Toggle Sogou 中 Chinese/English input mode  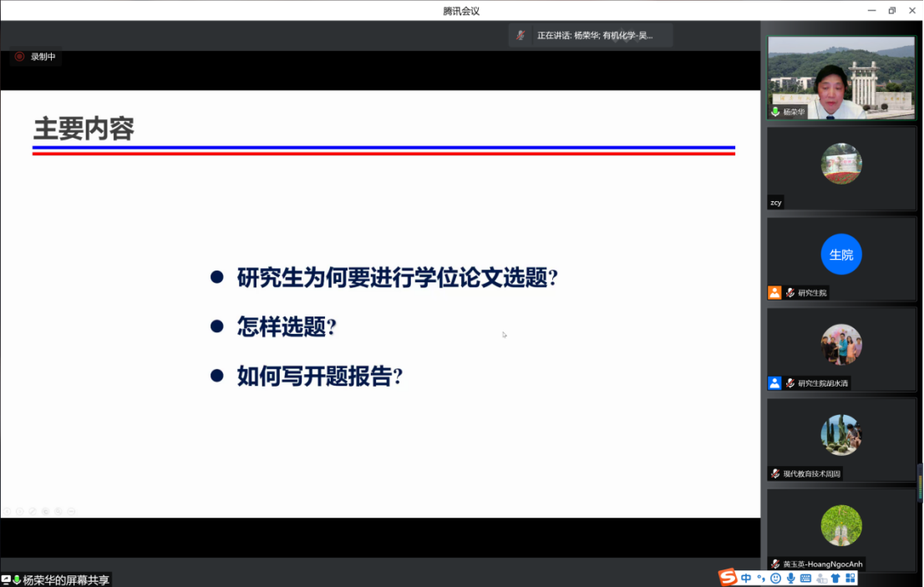click(x=746, y=579)
